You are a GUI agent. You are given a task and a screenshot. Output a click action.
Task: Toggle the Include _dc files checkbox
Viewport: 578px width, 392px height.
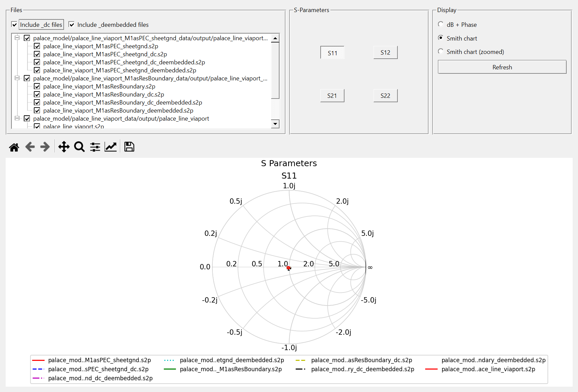click(14, 24)
